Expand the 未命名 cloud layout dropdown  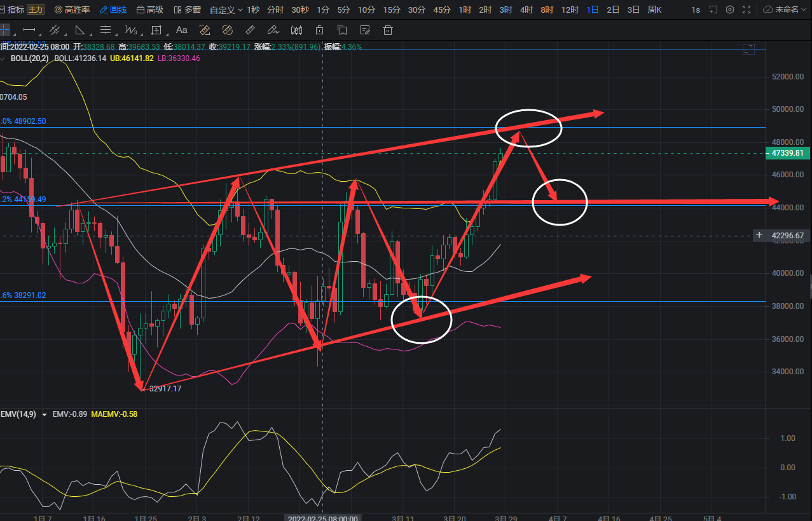point(785,10)
